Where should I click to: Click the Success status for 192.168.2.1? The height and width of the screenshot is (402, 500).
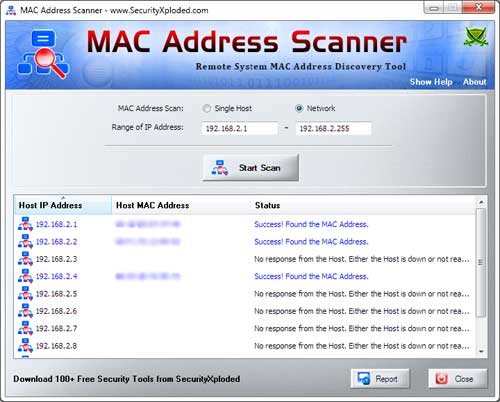[x=311, y=224]
